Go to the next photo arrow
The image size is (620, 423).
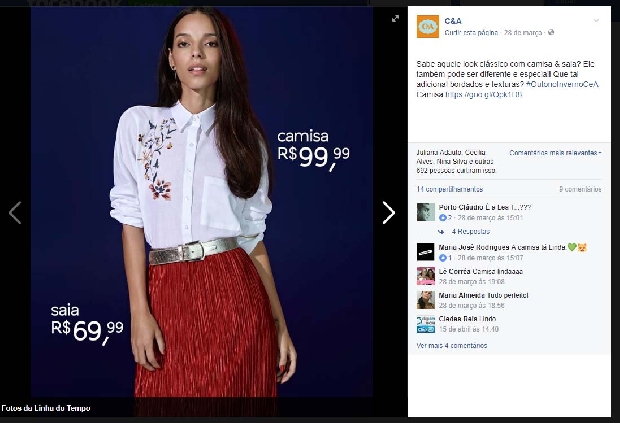[389, 213]
